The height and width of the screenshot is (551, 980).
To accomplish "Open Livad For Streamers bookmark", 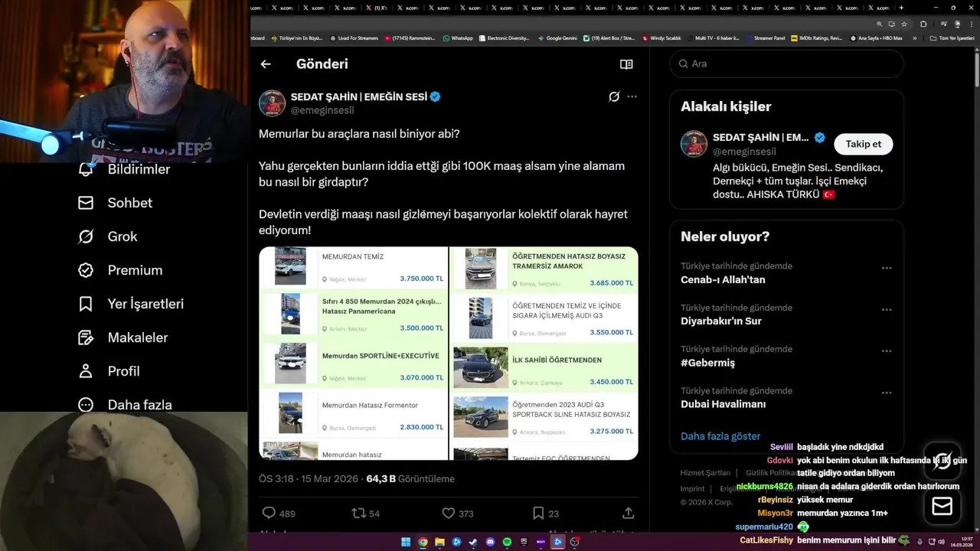I will pyautogui.click(x=354, y=38).
